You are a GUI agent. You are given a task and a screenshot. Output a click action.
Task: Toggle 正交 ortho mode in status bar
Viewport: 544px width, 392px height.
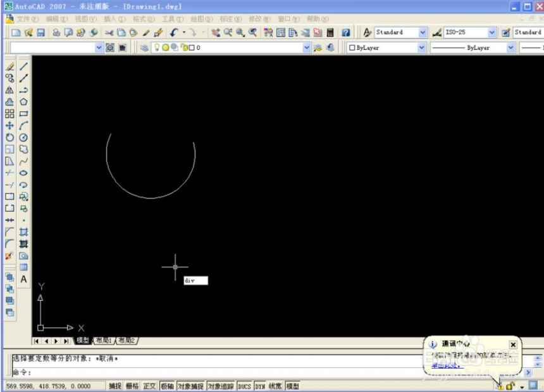click(149, 386)
